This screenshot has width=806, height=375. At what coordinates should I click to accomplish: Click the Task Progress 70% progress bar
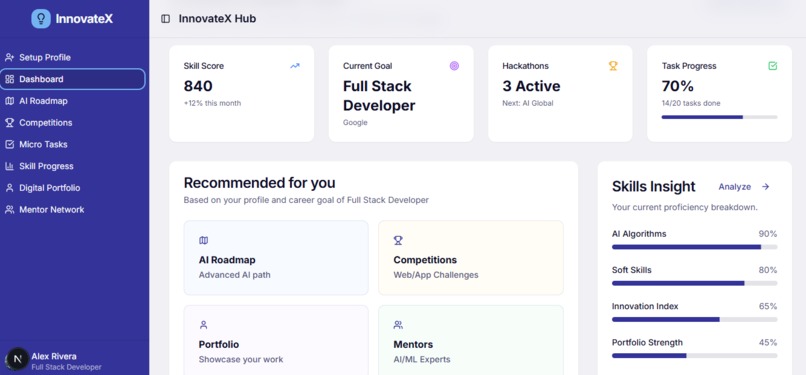coord(719,117)
